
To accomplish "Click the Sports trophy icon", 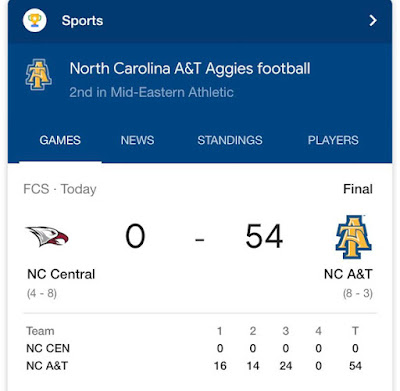I will click(35, 20).
